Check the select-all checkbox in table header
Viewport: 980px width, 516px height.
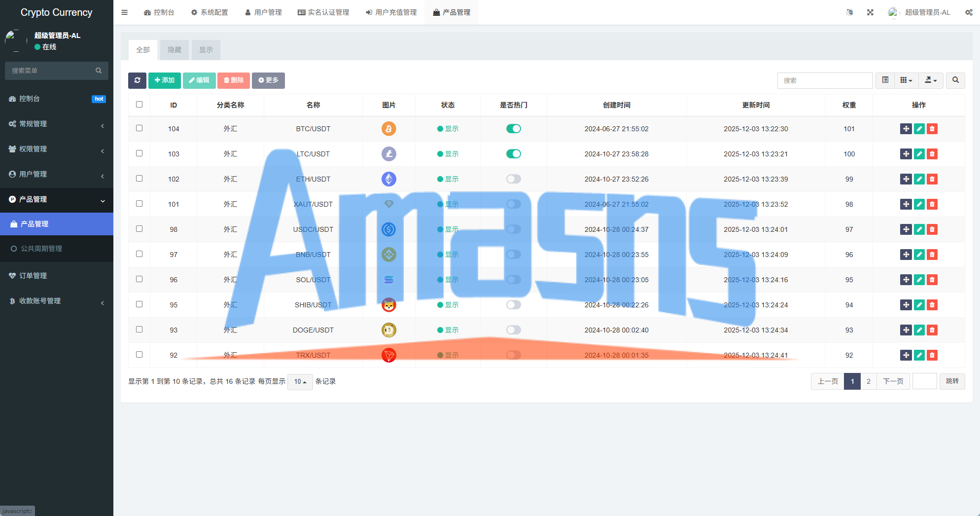[x=139, y=105]
